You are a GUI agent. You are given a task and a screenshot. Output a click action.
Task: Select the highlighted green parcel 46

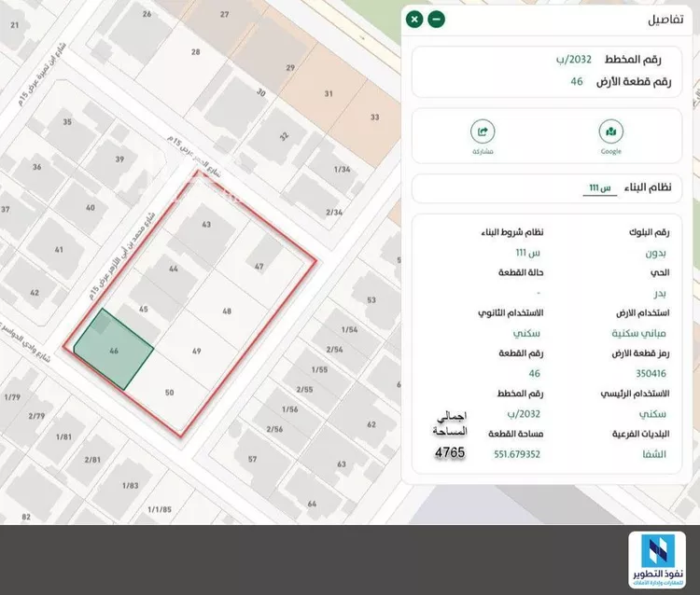114,351
